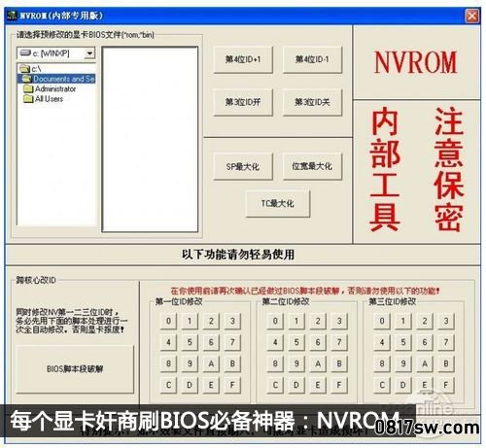
Task: Pick 7 in 第三位ID修改 group
Action: (x=446, y=342)
